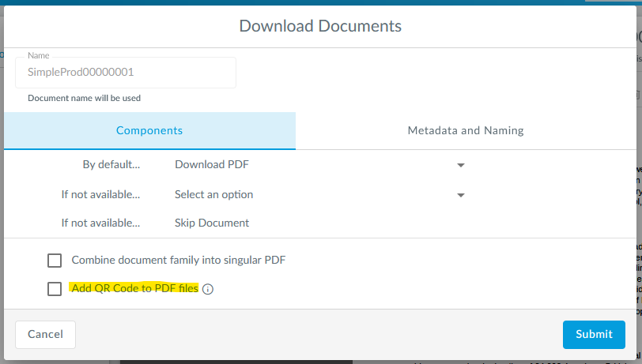
Task: Click the 'By default...' row label
Action: (111, 165)
